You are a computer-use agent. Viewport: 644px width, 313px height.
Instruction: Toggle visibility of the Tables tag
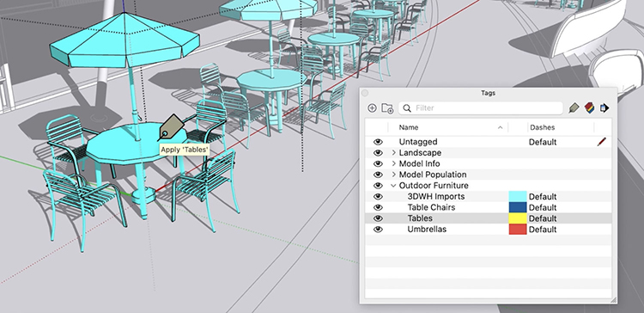(378, 218)
